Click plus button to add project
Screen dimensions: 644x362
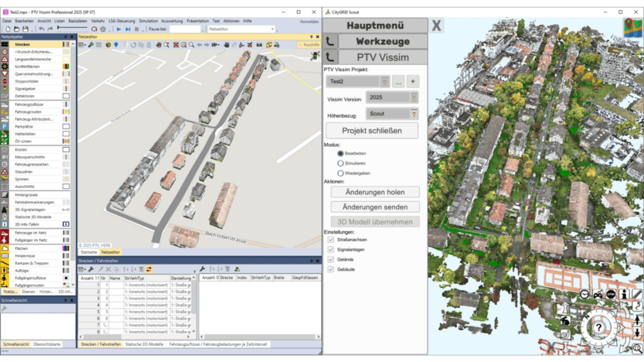(413, 81)
